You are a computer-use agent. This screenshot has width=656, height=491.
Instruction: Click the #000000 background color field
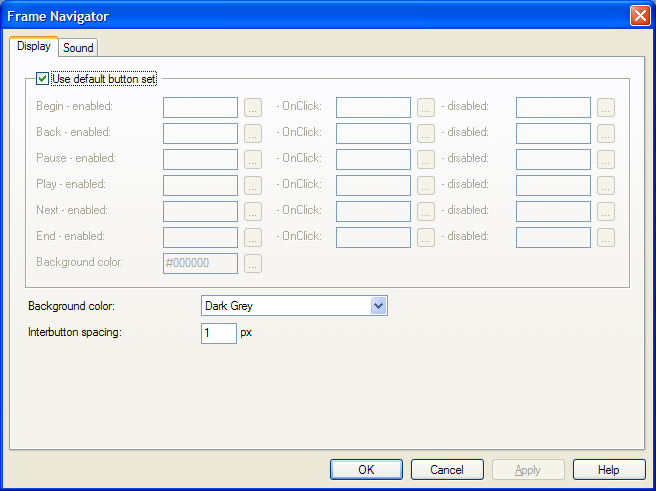pos(200,263)
